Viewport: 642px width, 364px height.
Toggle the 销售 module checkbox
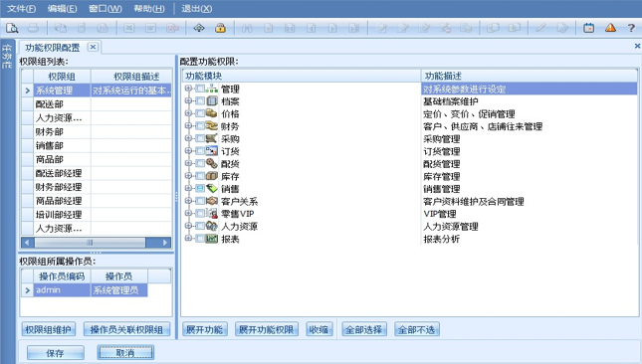tap(200, 188)
